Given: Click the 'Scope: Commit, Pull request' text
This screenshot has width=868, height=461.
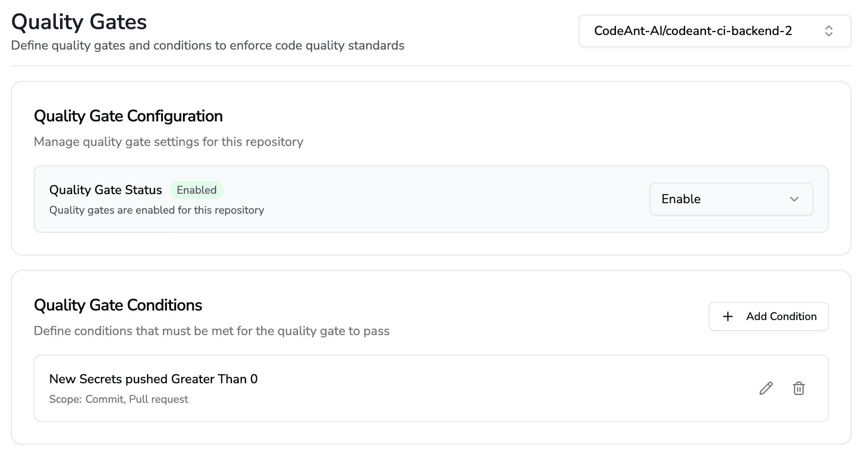Looking at the screenshot, I should tap(118, 399).
